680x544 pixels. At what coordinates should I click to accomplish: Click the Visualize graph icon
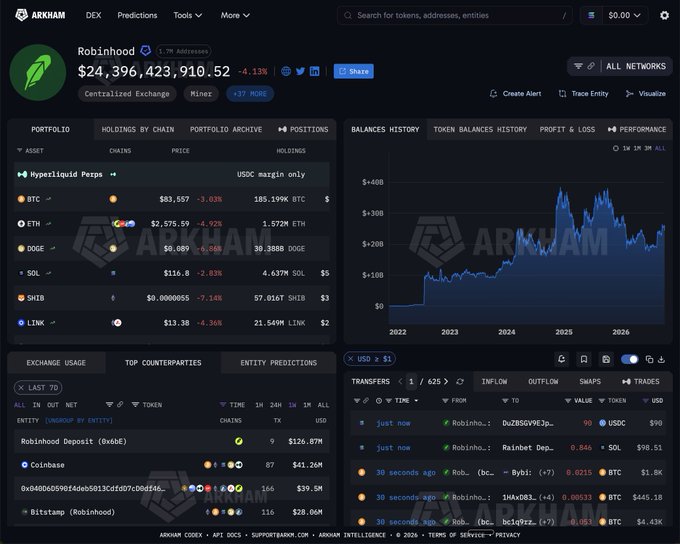(x=629, y=94)
